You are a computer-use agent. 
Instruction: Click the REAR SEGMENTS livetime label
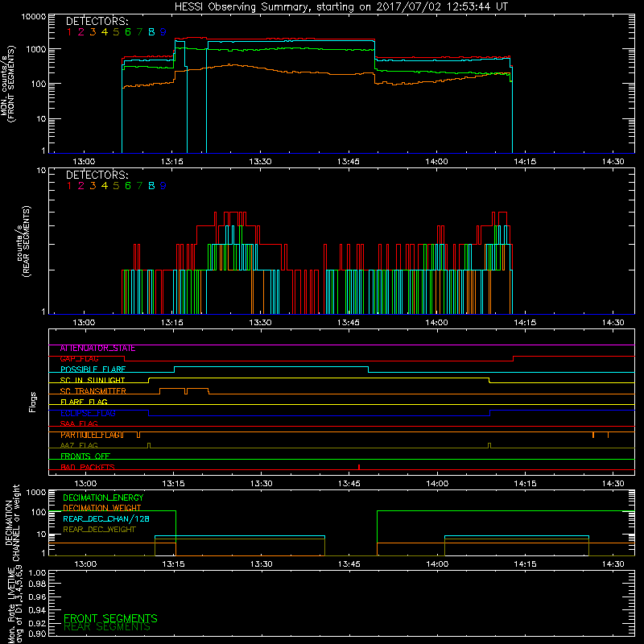(x=107, y=627)
